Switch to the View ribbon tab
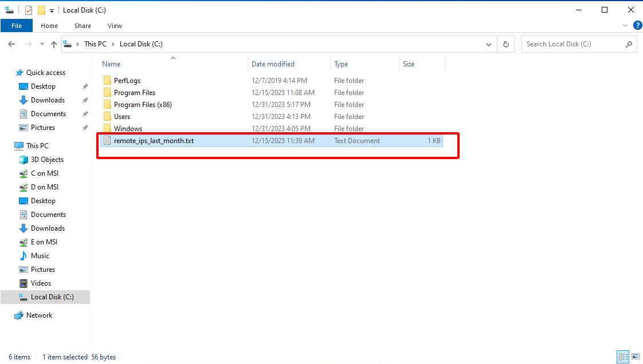643x364 pixels. 115,26
